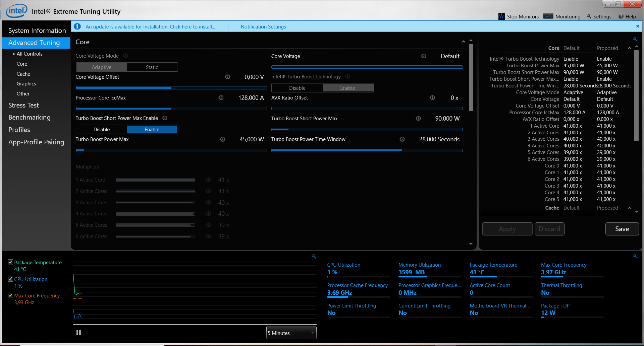644x346 pixels.
Task: Open Profiles section
Action: pos(19,130)
